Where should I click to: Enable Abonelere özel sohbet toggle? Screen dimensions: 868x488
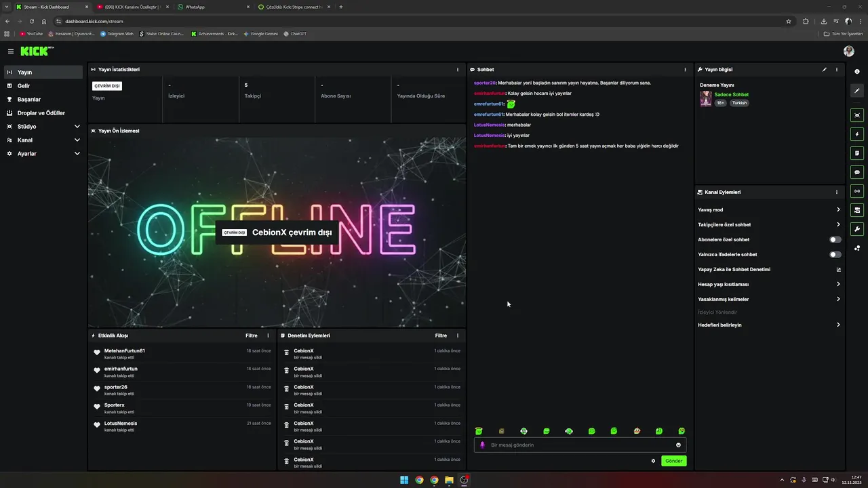pyautogui.click(x=835, y=239)
